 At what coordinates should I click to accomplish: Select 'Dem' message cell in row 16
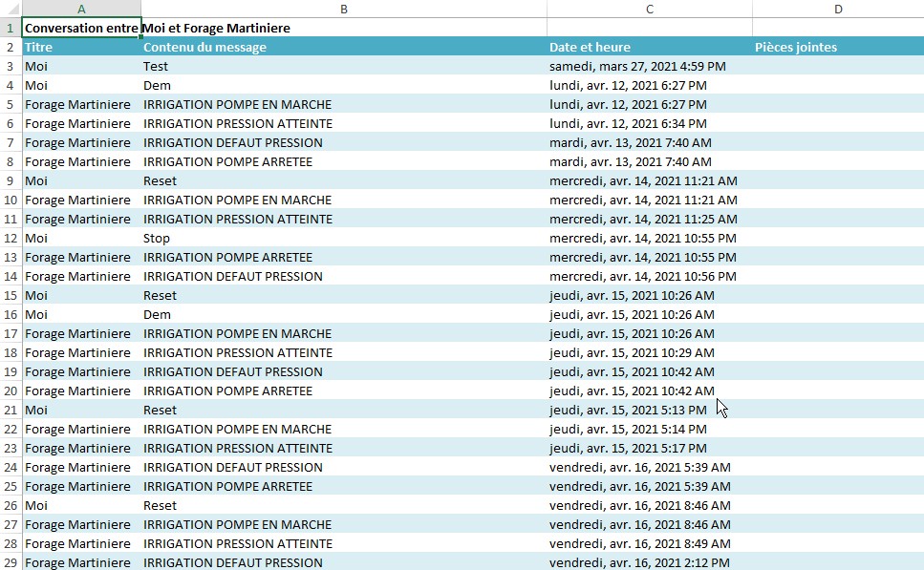[x=344, y=314]
